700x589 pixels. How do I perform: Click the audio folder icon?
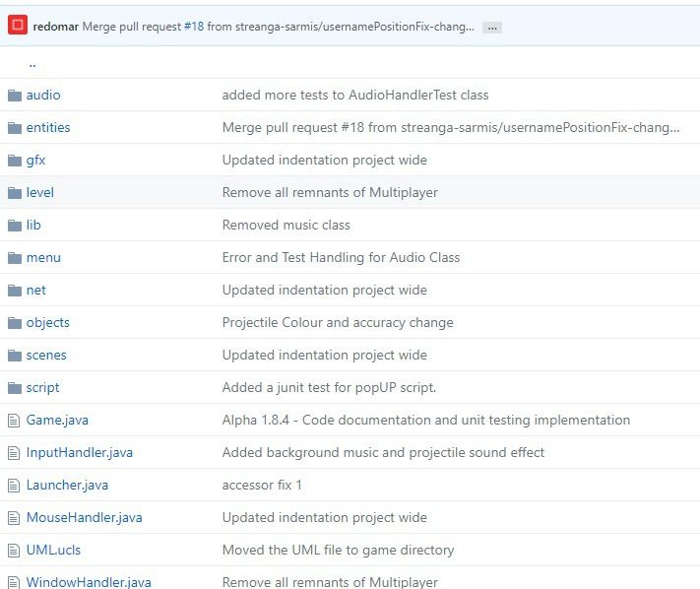coord(15,96)
